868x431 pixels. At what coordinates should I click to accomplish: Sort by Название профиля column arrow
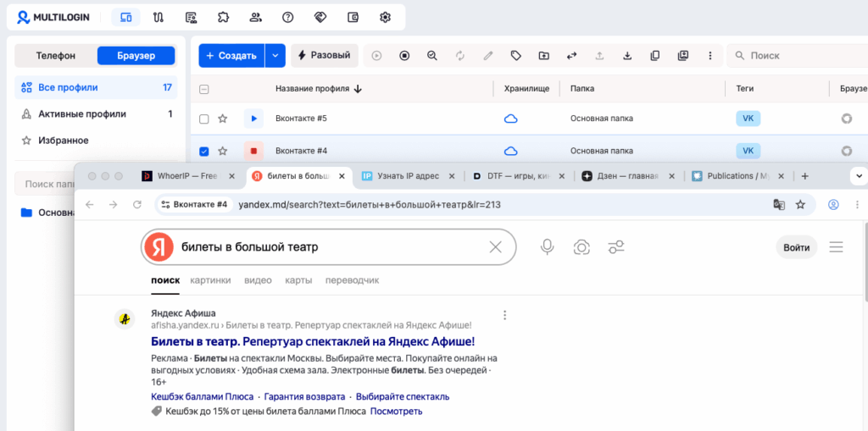[357, 89]
